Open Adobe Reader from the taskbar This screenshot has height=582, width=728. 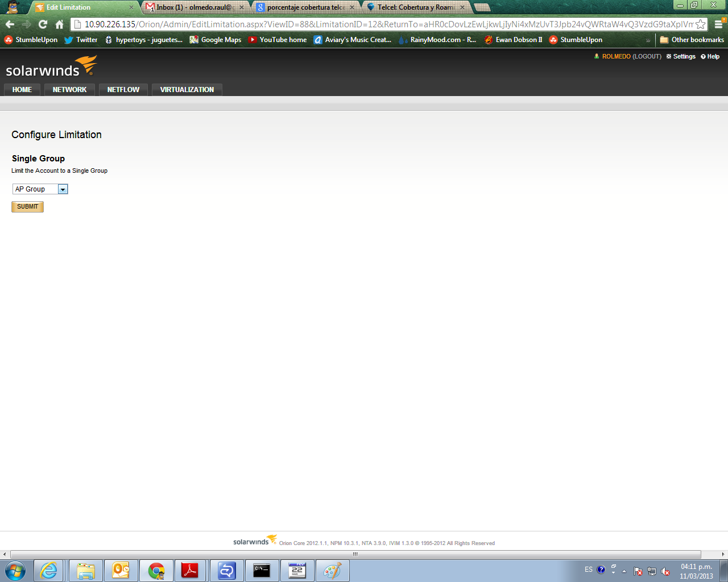click(190, 571)
